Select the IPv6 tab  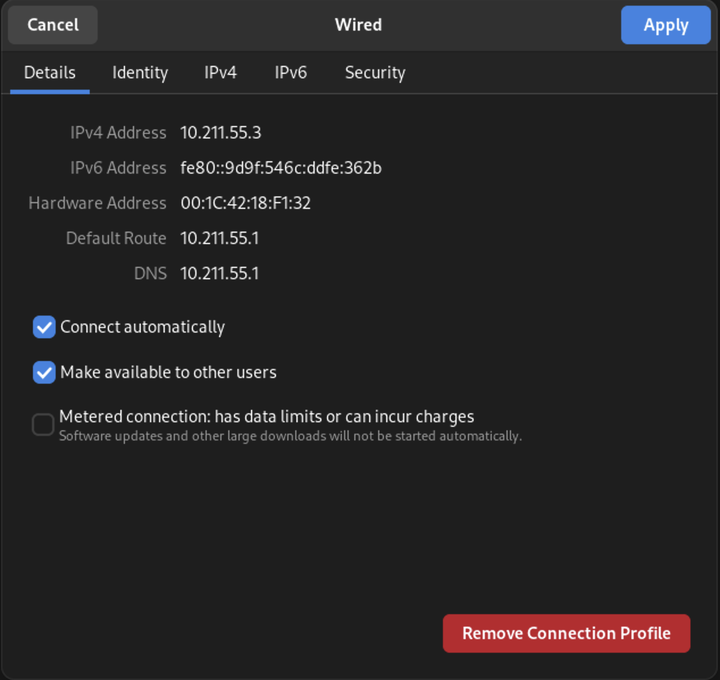pos(291,73)
